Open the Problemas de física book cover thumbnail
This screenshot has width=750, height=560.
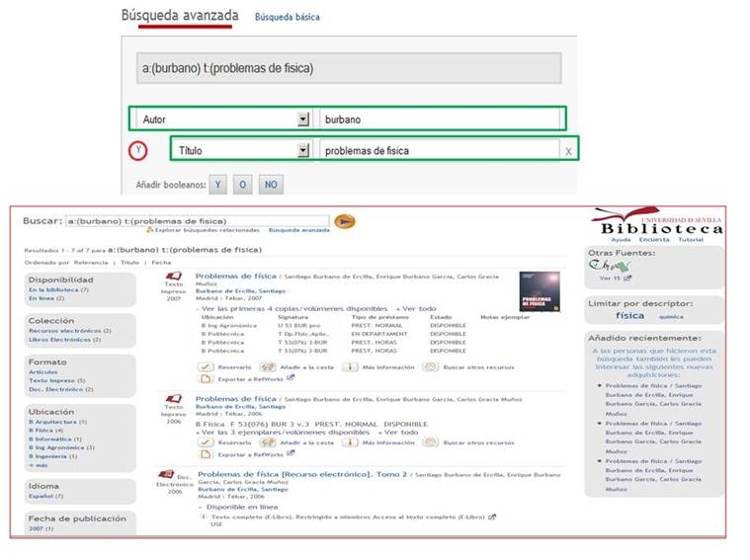tap(540, 291)
